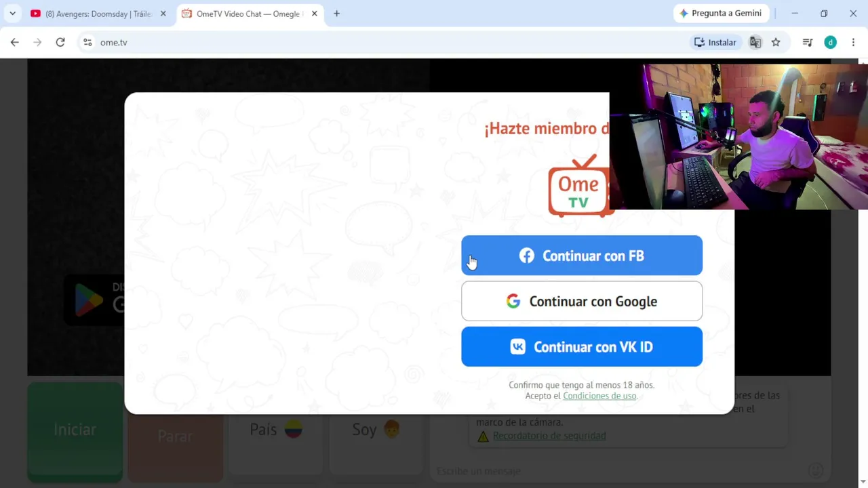868x488 pixels.
Task: Choose Continuar con Google
Action: [x=582, y=302]
